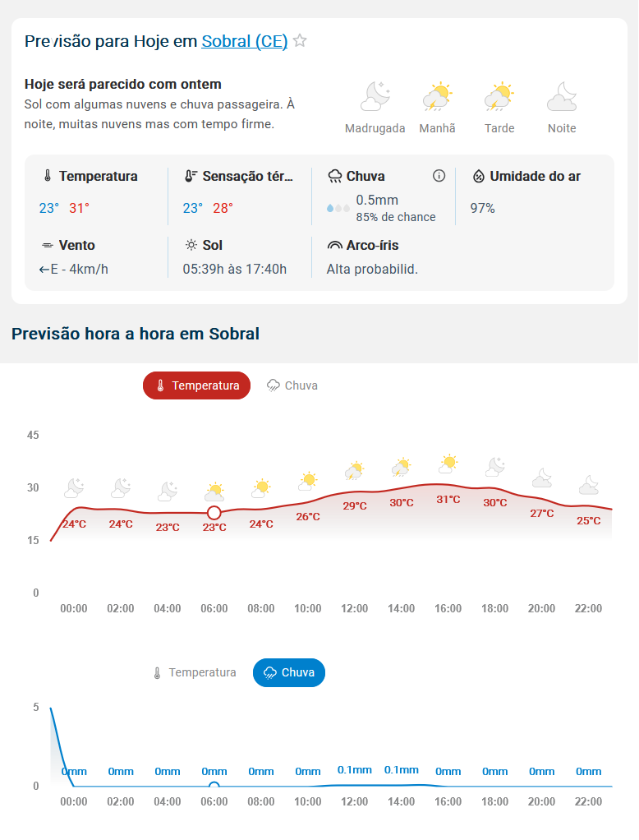Select the blue Chuva tab in lower chart

pyautogui.click(x=289, y=672)
